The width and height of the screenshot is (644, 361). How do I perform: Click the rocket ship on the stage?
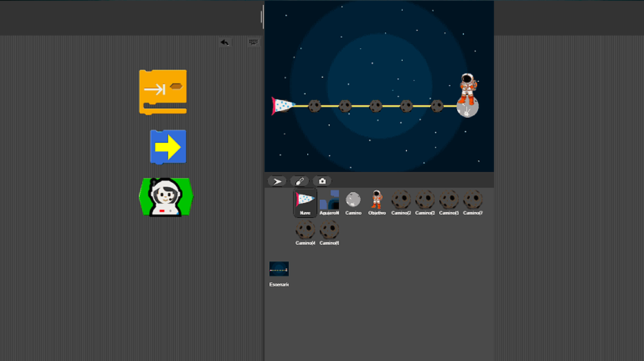[283, 106]
